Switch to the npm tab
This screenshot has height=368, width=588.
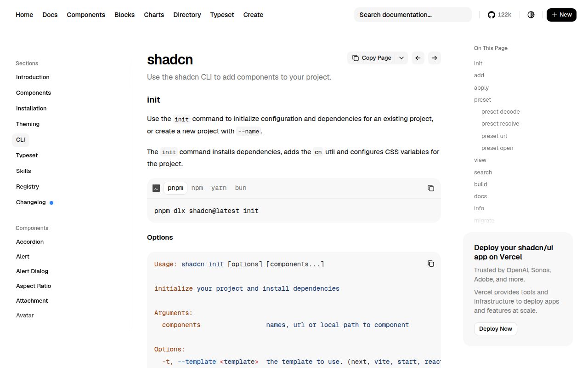[x=197, y=188]
